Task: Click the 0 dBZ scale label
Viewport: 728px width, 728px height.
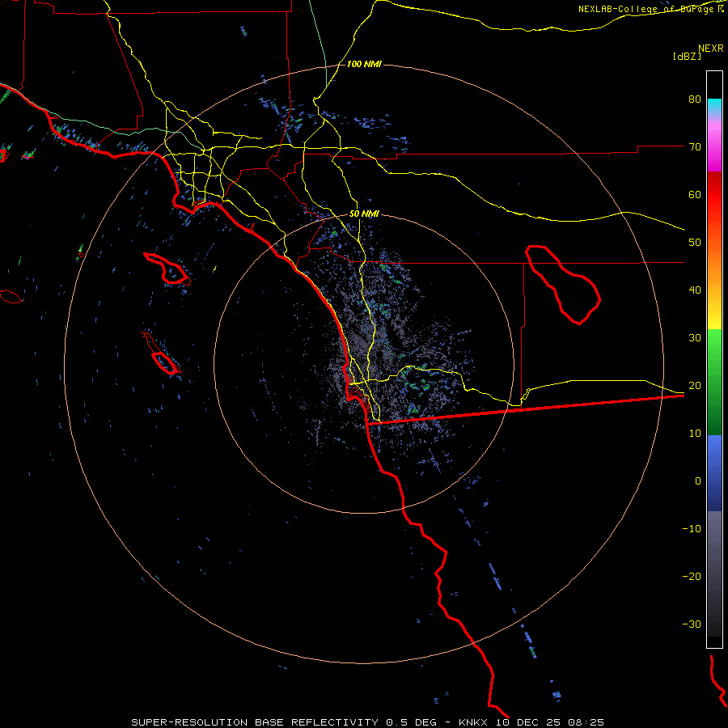Action: (698, 481)
